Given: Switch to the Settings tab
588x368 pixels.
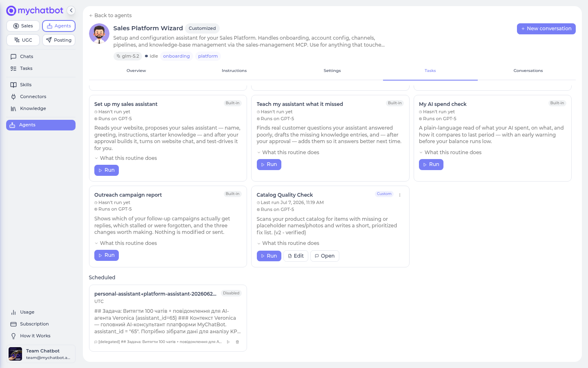Looking at the screenshot, I should point(332,71).
